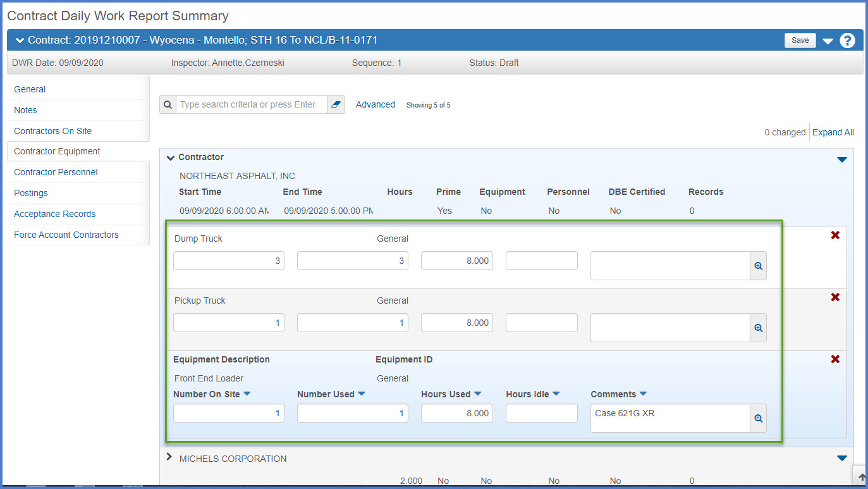Image resolution: width=868 pixels, height=489 pixels.
Task: Click the scroll-to-top arrow button
Action: coord(861,477)
